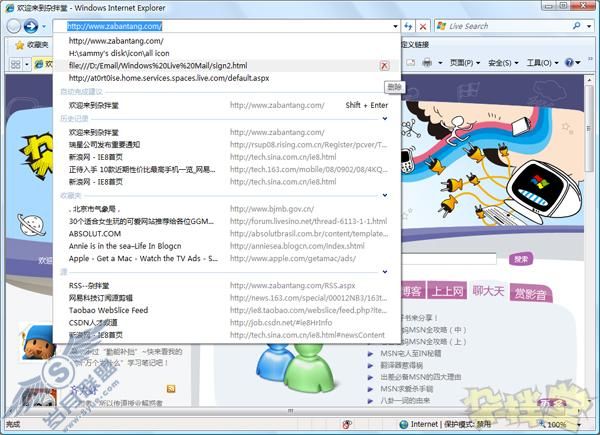Click the Refresh button next to address bar
Image resolution: width=600 pixels, height=435 pixels.
tap(408, 26)
